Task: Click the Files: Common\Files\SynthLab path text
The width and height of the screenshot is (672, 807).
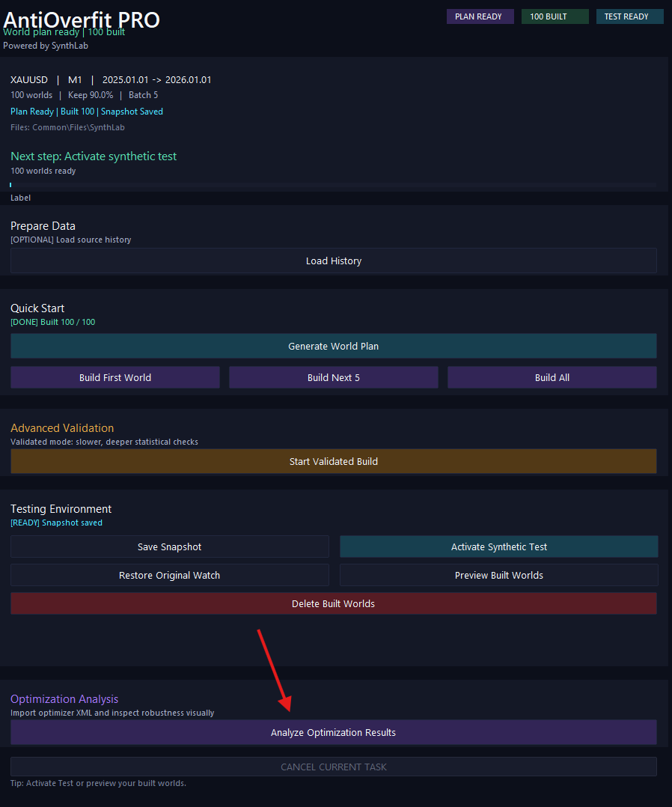Action: pos(67,127)
